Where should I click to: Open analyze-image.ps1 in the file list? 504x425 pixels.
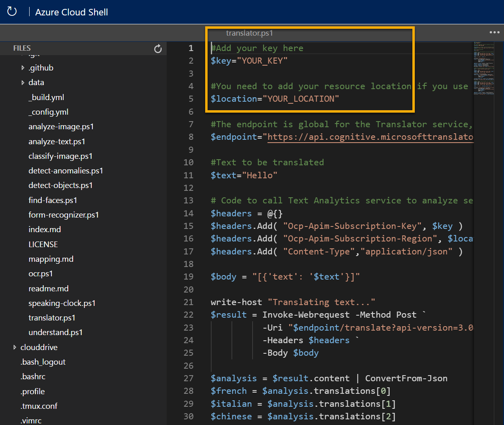click(x=61, y=127)
